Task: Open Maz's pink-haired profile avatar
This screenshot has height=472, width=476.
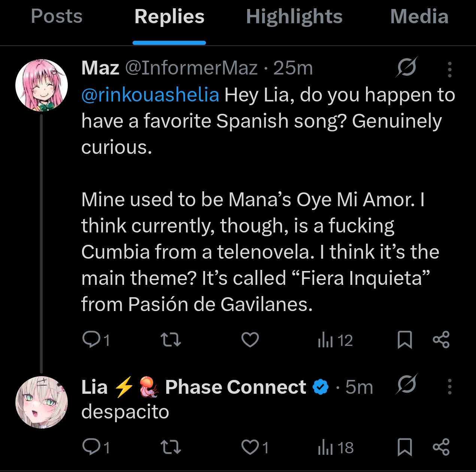Action: coord(42,85)
